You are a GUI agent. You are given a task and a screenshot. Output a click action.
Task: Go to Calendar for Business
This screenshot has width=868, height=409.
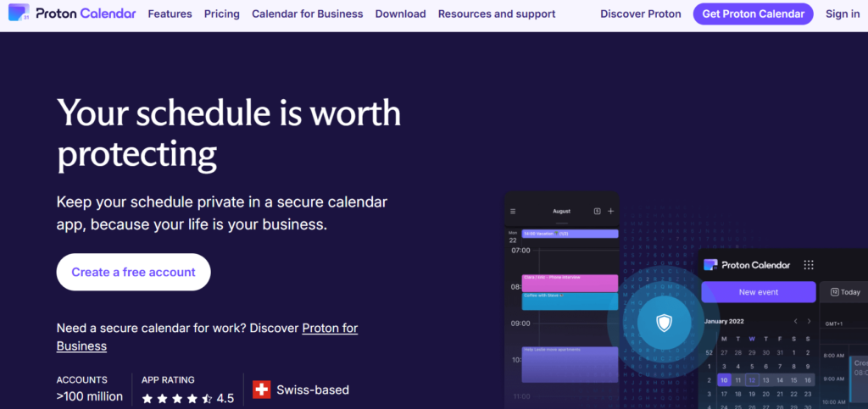pos(307,14)
